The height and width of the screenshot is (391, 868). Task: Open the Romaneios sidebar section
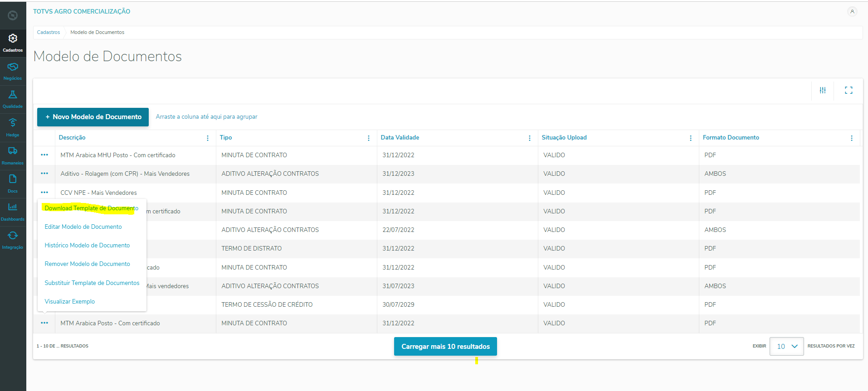[x=13, y=156]
